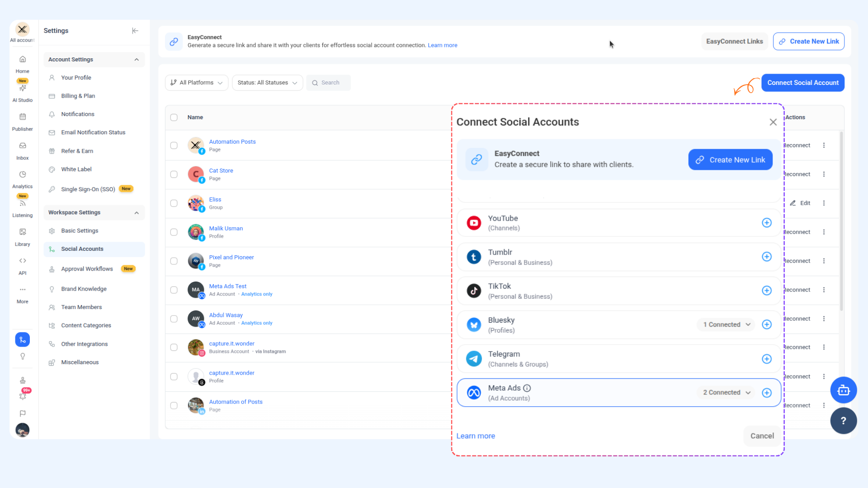Open the All Platforms filter dropdown
This screenshot has height=488, width=868.
pyautogui.click(x=197, y=83)
